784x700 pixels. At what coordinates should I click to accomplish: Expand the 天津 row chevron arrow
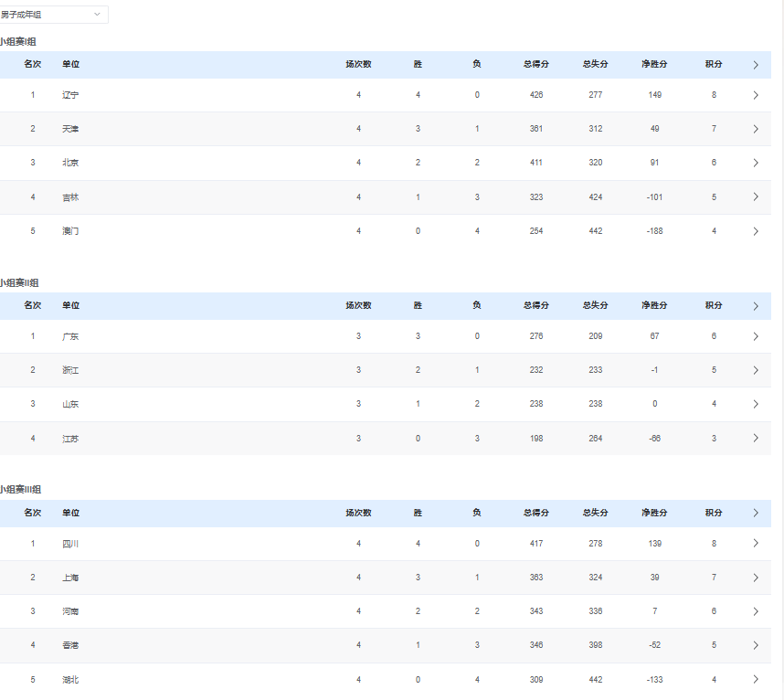click(x=756, y=129)
